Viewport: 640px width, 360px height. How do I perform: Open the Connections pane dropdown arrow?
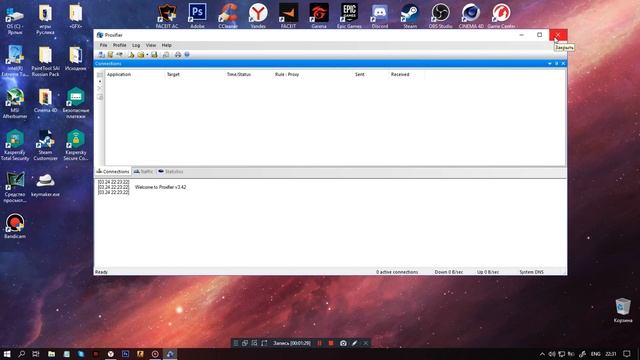point(549,64)
